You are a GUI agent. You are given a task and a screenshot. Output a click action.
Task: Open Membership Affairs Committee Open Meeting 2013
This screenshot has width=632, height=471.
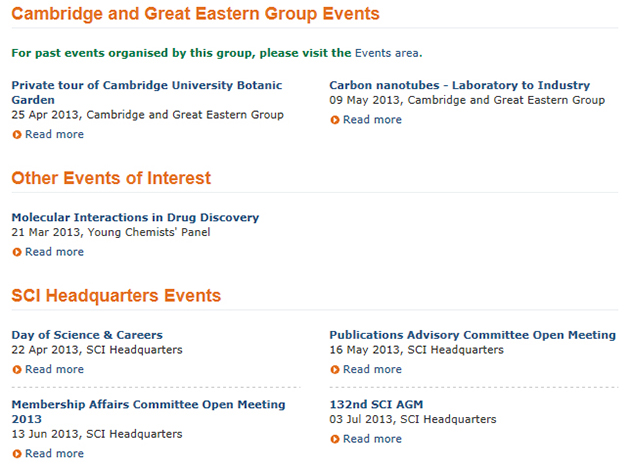tap(148, 412)
